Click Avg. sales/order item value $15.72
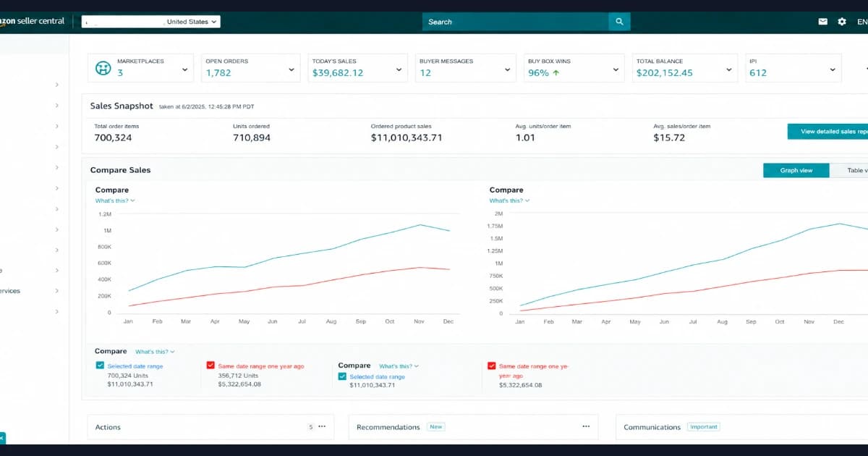Screen dimensions: 868x456 pyautogui.click(x=669, y=138)
